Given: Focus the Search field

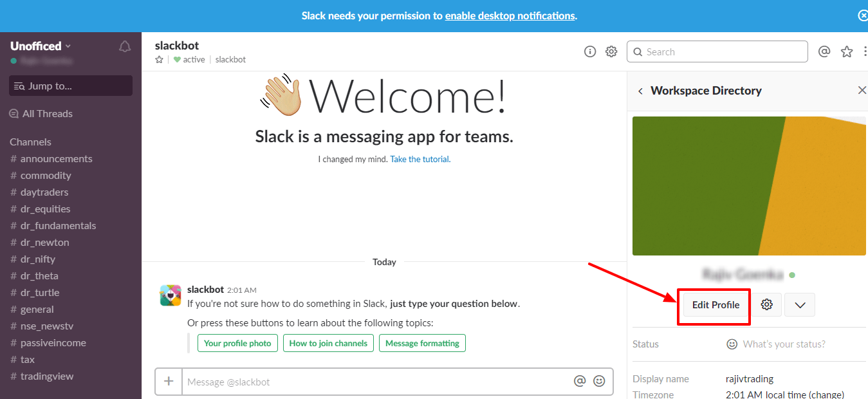Looking at the screenshot, I should pyautogui.click(x=717, y=51).
